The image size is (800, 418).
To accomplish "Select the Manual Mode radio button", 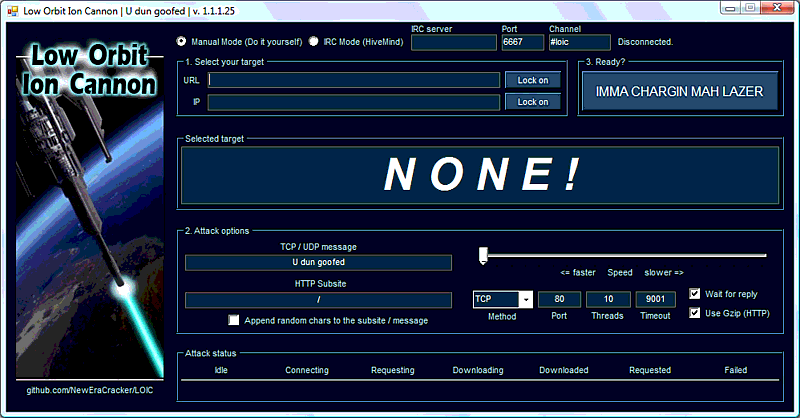I will click(182, 42).
